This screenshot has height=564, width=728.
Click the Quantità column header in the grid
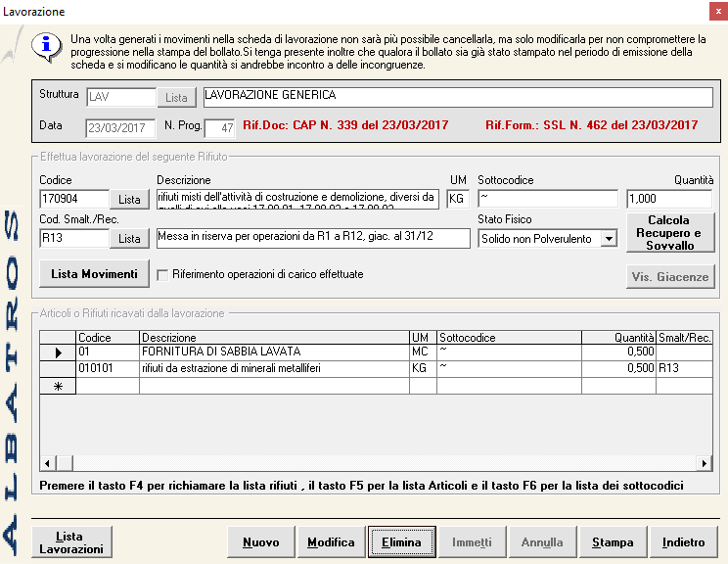[x=618, y=338]
